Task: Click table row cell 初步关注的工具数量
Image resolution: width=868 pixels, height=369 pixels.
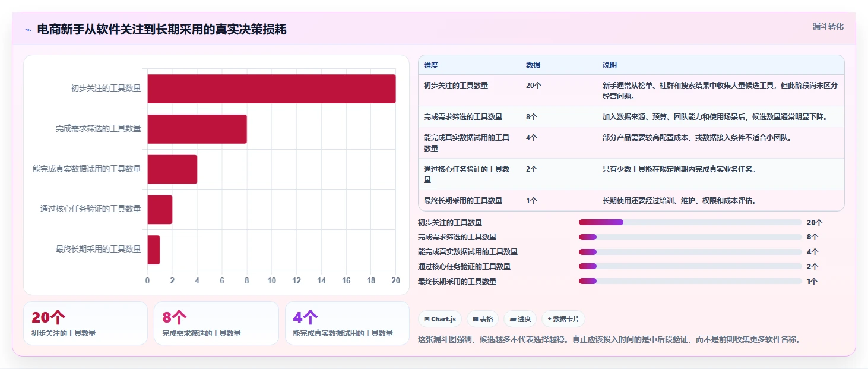Action: click(x=456, y=86)
